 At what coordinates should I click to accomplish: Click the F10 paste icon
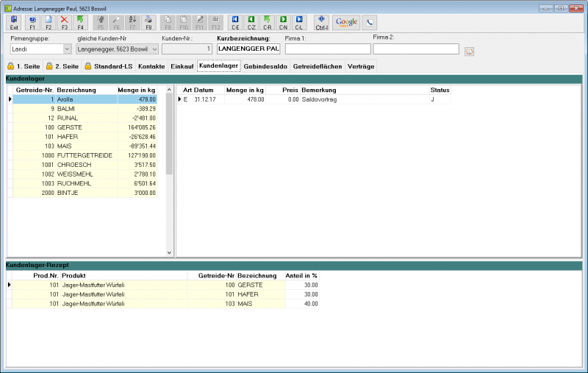pyautogui.click(x=184, y=23)
